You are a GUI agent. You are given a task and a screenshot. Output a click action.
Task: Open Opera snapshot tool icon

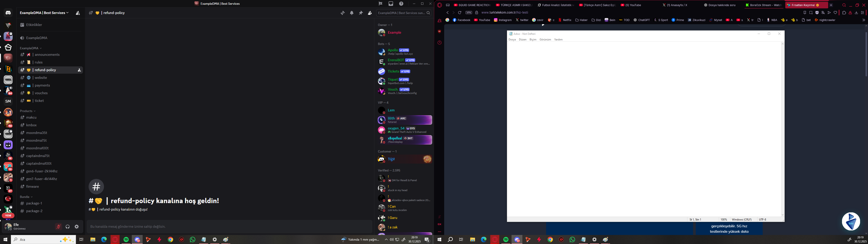[x=811, y=12]
